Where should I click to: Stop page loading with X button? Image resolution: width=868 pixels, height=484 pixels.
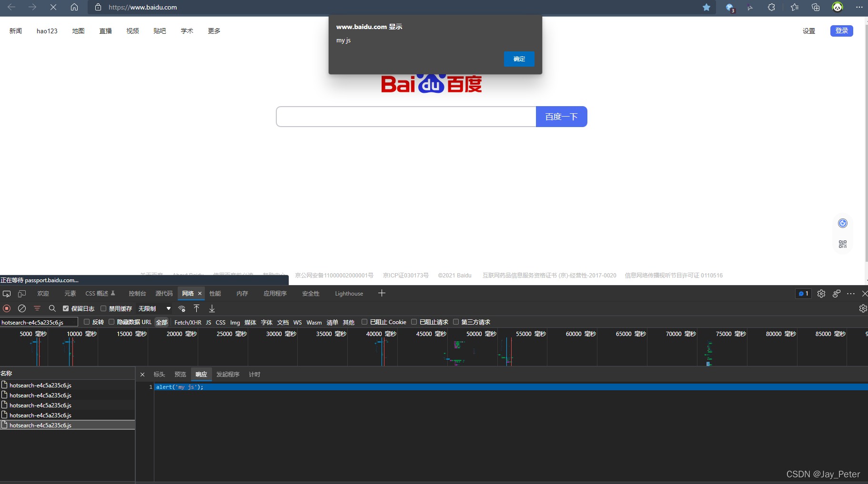click(53, 7)
